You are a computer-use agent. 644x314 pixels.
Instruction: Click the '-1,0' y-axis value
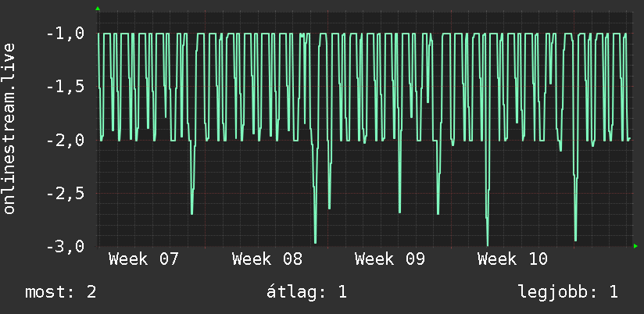pos(66,34)
